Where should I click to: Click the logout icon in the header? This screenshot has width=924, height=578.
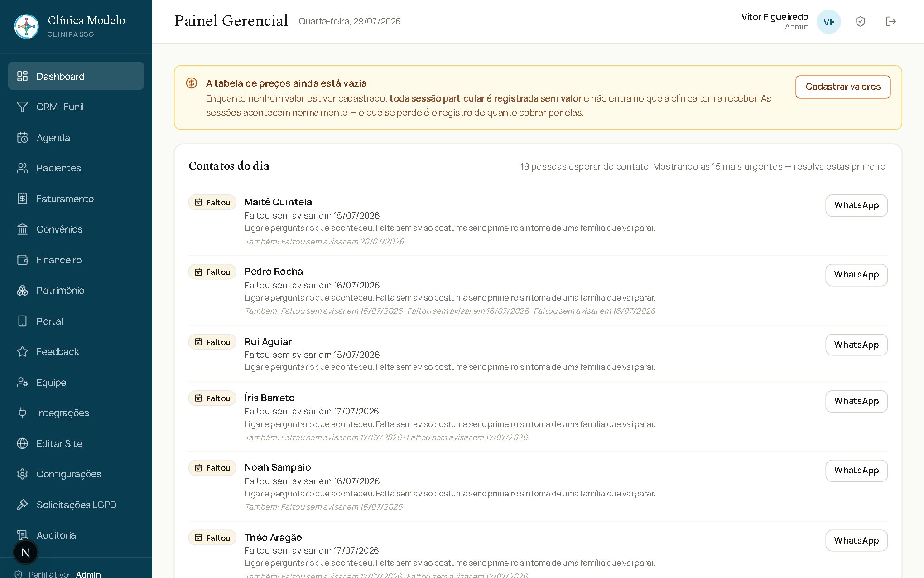pos(890,21)
